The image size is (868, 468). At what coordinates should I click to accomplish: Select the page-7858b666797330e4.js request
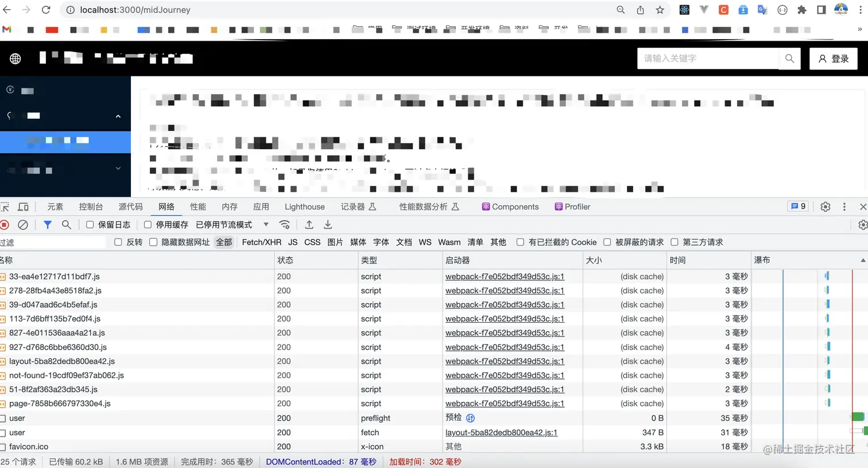pyautogui.click(x=60, y=404)
